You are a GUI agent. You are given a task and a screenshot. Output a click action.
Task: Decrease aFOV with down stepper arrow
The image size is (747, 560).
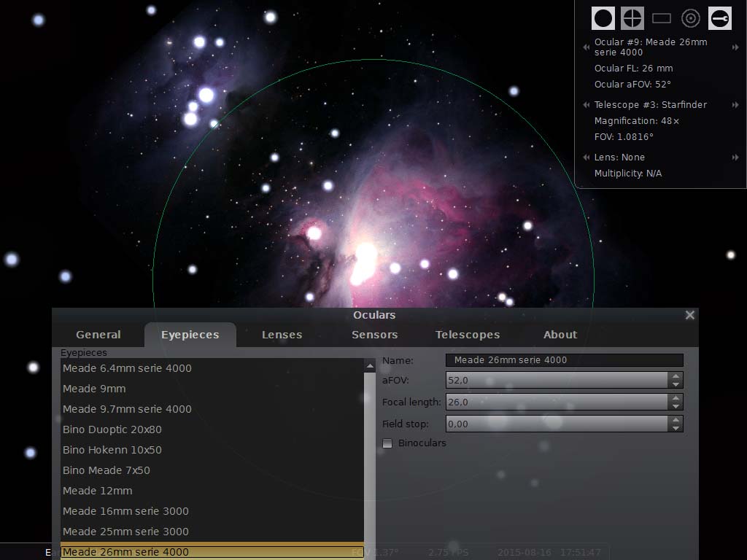[x=676, y=384]
